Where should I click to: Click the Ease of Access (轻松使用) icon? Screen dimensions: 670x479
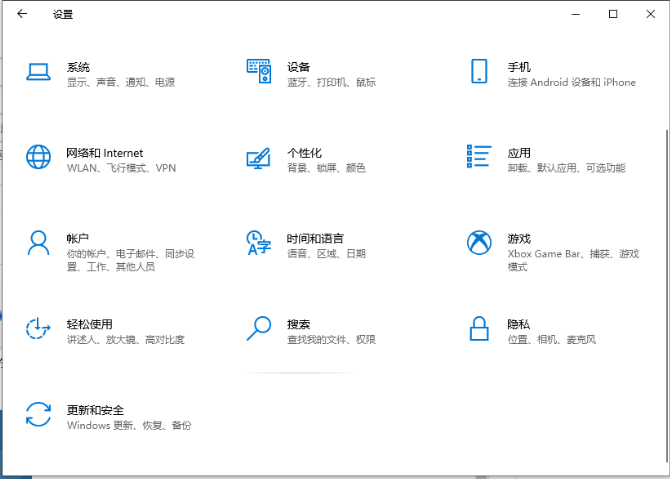[x=38, y=329]
